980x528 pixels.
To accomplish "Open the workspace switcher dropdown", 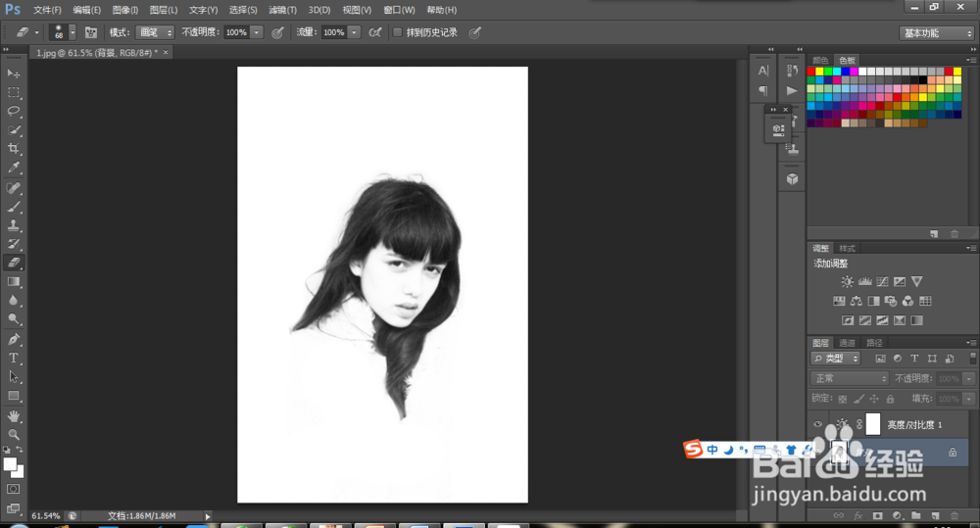I will (x=936, y=33).
